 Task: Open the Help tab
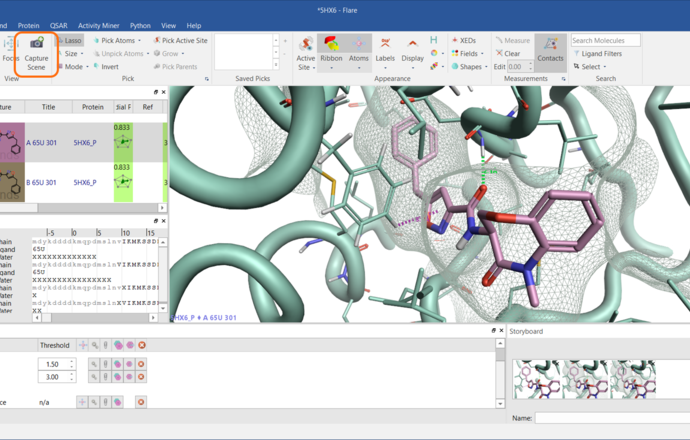(194, 26)
